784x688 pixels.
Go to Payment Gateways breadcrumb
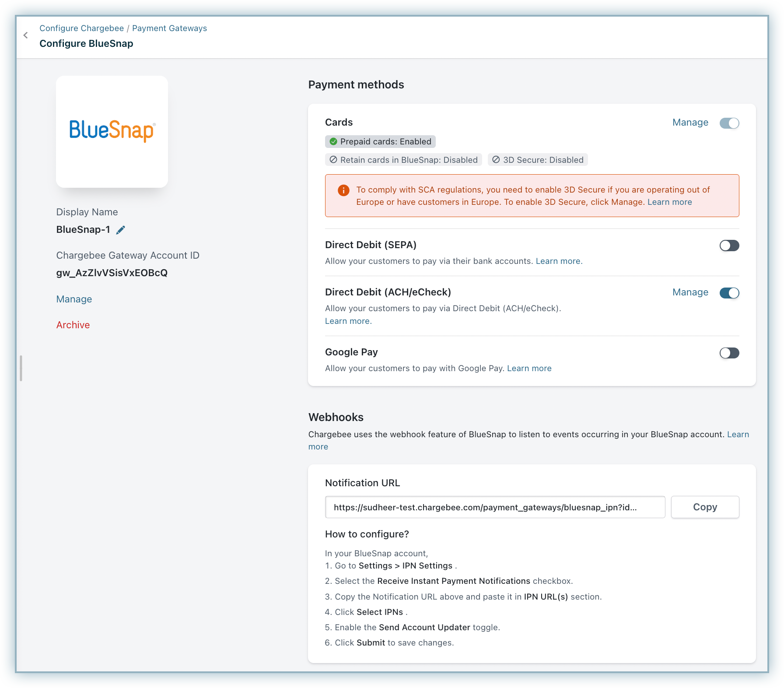pos(169,28)
